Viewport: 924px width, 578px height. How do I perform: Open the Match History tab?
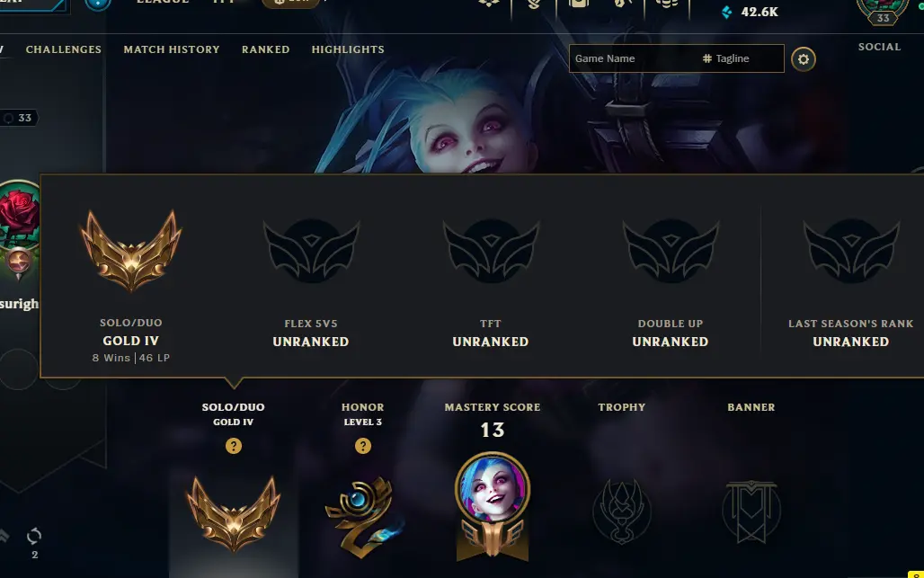click(172, 49)
